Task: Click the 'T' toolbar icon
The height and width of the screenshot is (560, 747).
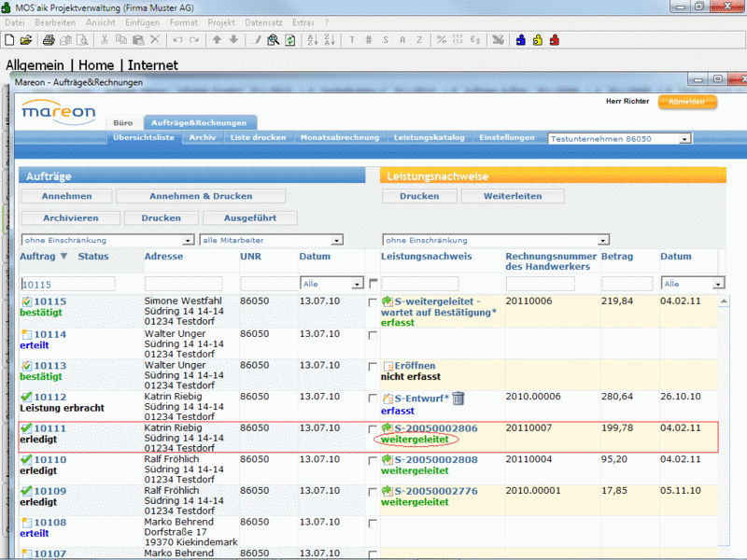Action: (x=352, y=40)
